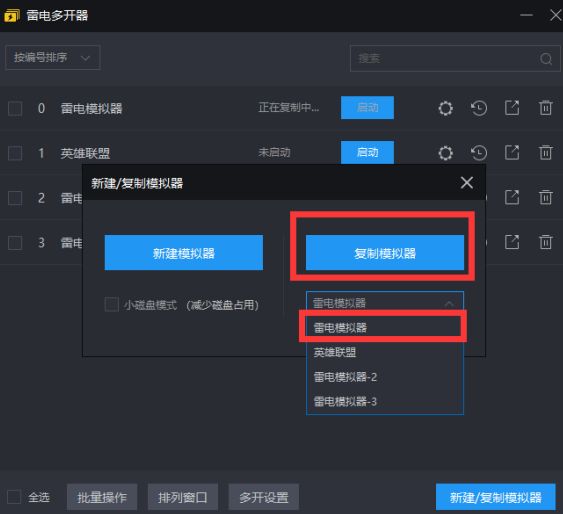This screenshot has height=514, width=563.
Task: Create desktop shortcut icon for row 0
Action: point(512,108)
